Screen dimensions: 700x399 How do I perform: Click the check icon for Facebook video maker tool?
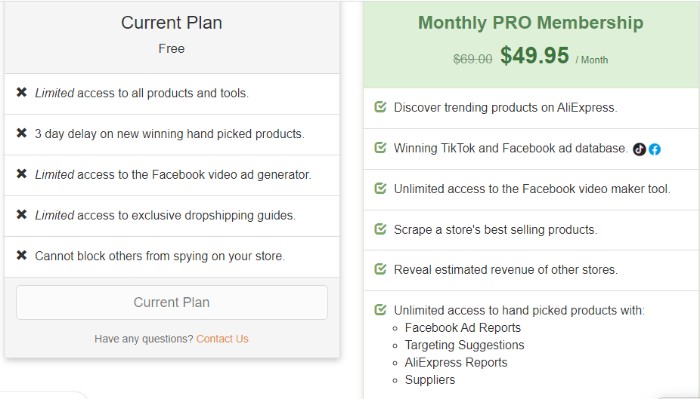[x=380, y=188]
